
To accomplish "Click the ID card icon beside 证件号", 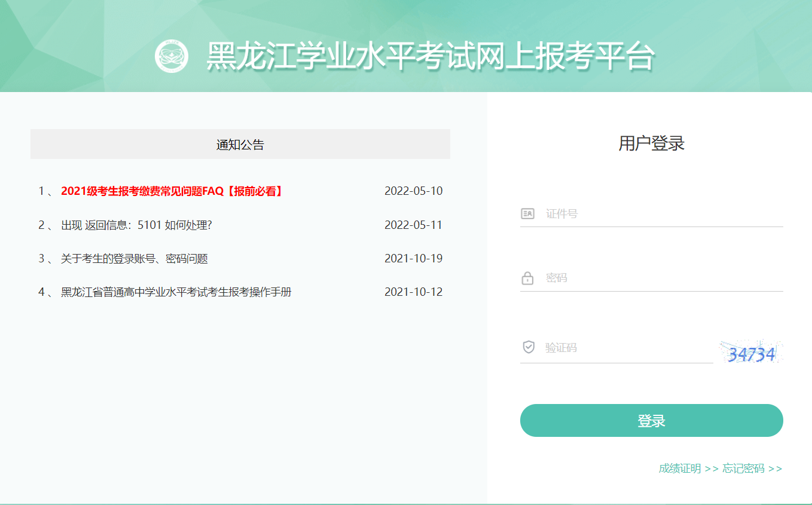I will click(x=527, y=214).
